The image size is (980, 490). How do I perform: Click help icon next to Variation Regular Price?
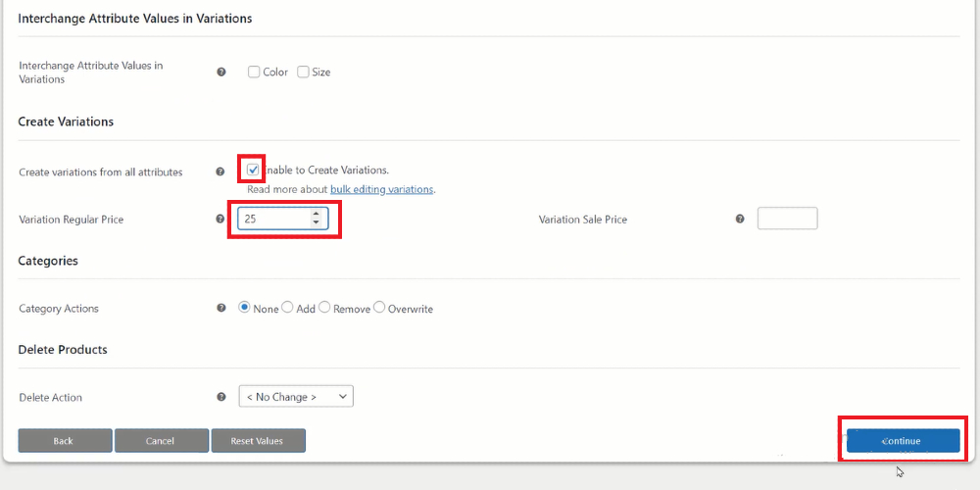220,219
